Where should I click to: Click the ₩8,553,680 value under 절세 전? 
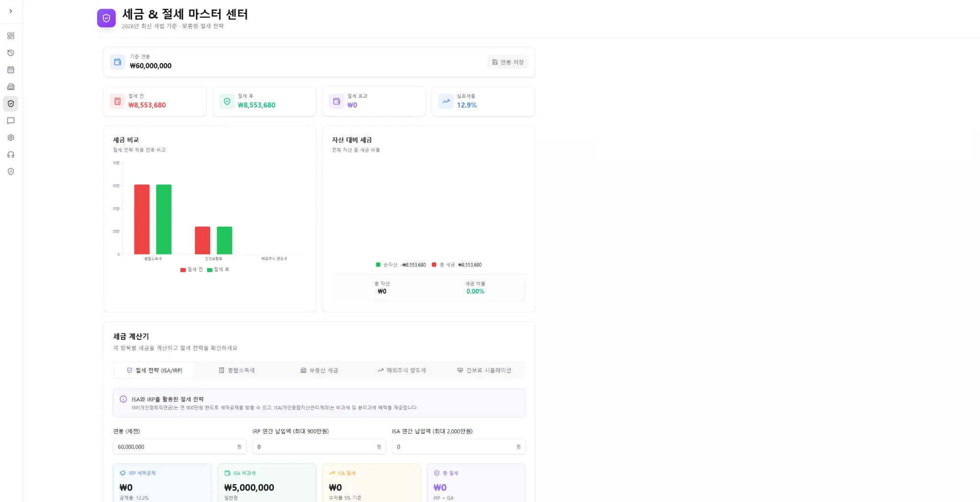(147, 105)
